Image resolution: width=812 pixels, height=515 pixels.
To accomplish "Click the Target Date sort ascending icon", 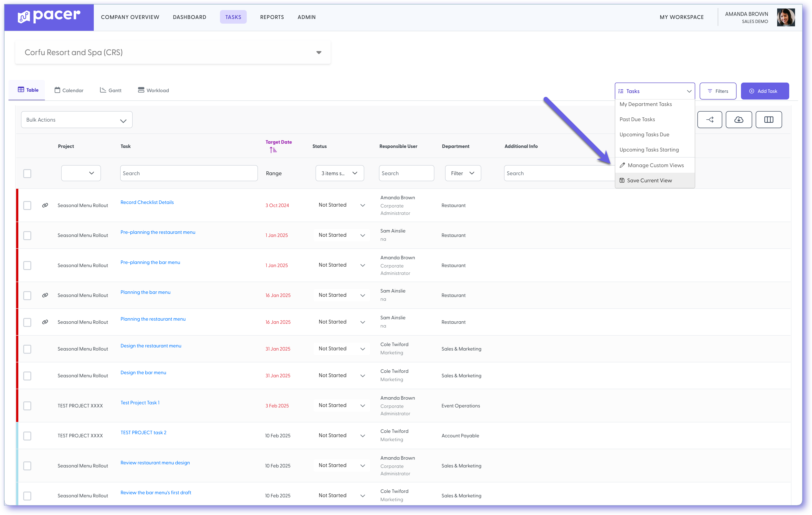I will (x=273, y=150).
